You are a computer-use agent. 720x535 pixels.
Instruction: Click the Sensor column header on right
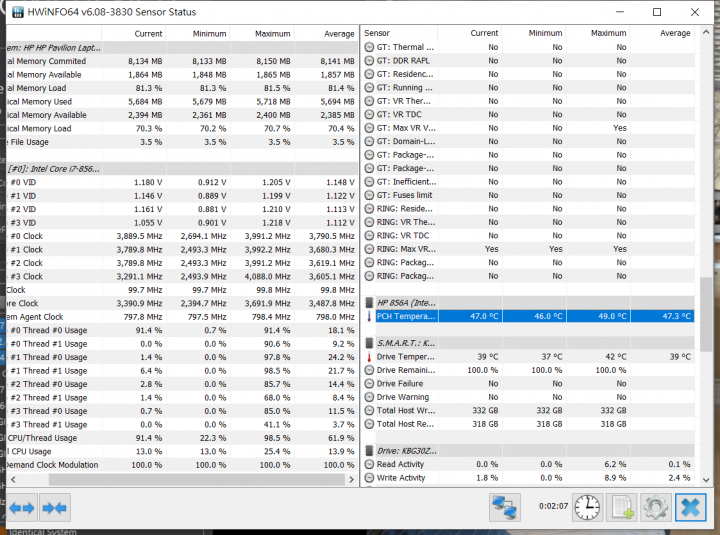pyautogui.click(x=399, y=33)
